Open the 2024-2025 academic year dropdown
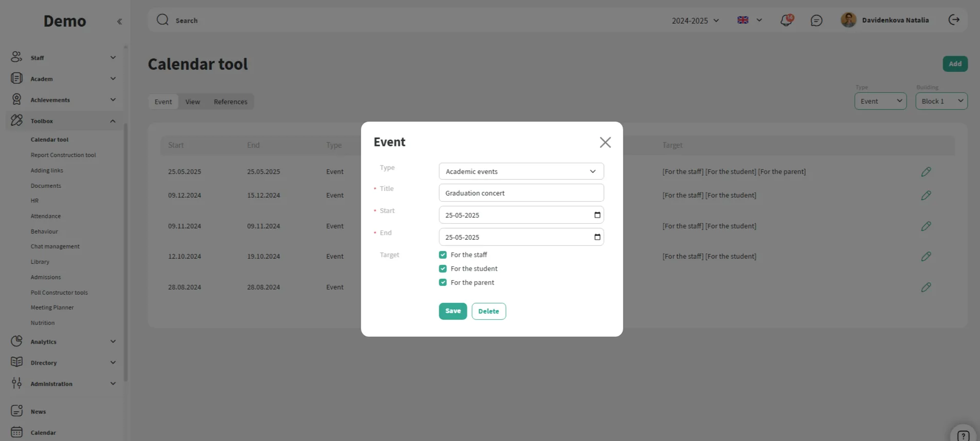Viewport: 980px width, 441px height. click(x=695, y=21)
